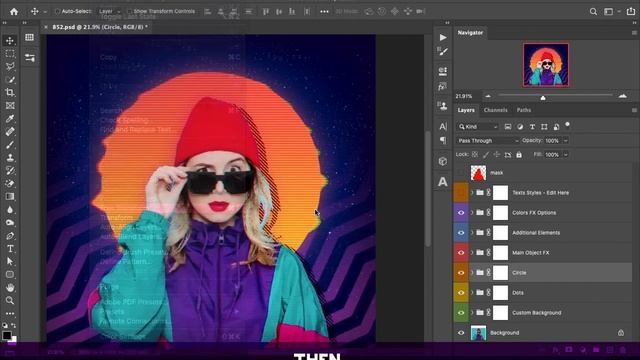Expand the Texts Styles - Edit Here group
Image resolution: width=640 pixels, height=360 pixels.
click(x=472, y=193)
